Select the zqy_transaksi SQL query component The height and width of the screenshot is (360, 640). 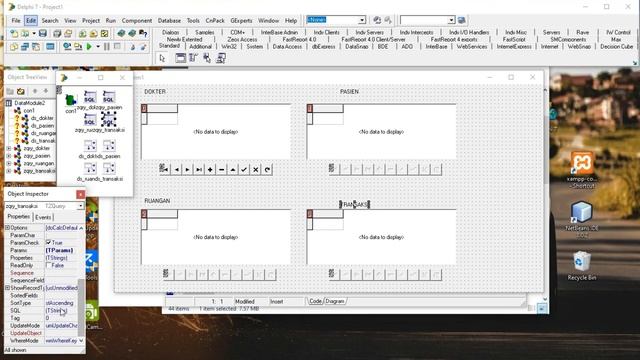109,120
